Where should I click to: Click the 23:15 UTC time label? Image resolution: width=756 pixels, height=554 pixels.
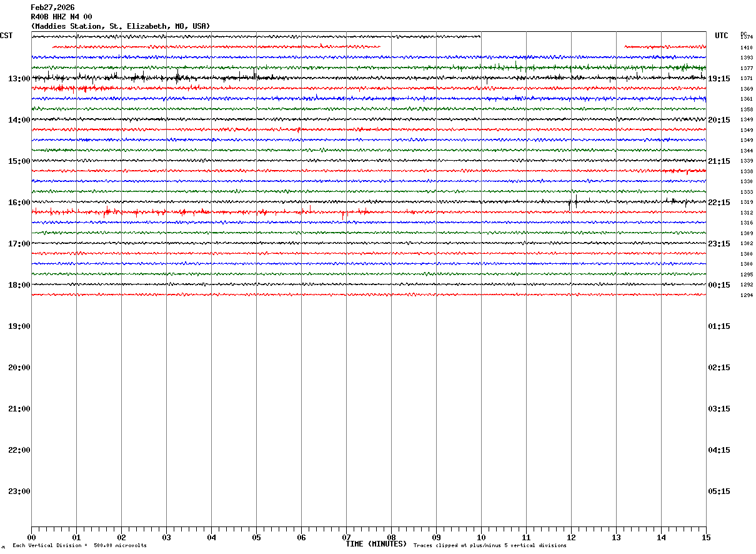pyautogui.click(x=719, y=244)
